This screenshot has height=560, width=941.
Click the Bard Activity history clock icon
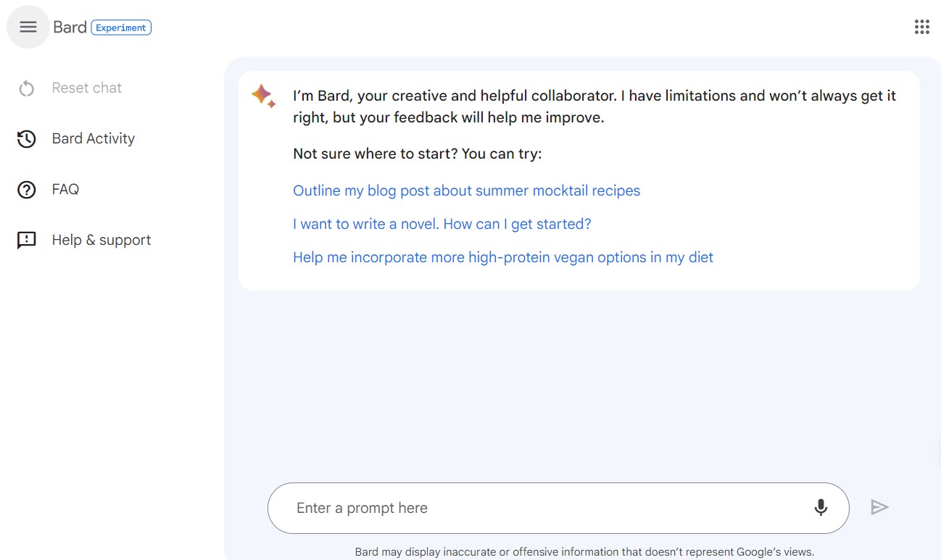point(27,139)
